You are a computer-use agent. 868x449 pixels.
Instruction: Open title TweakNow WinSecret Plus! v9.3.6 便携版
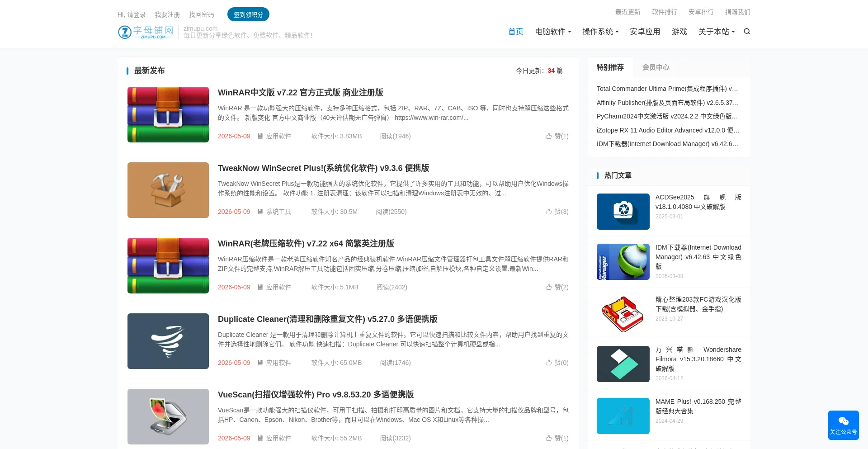(x=324, y=168)
